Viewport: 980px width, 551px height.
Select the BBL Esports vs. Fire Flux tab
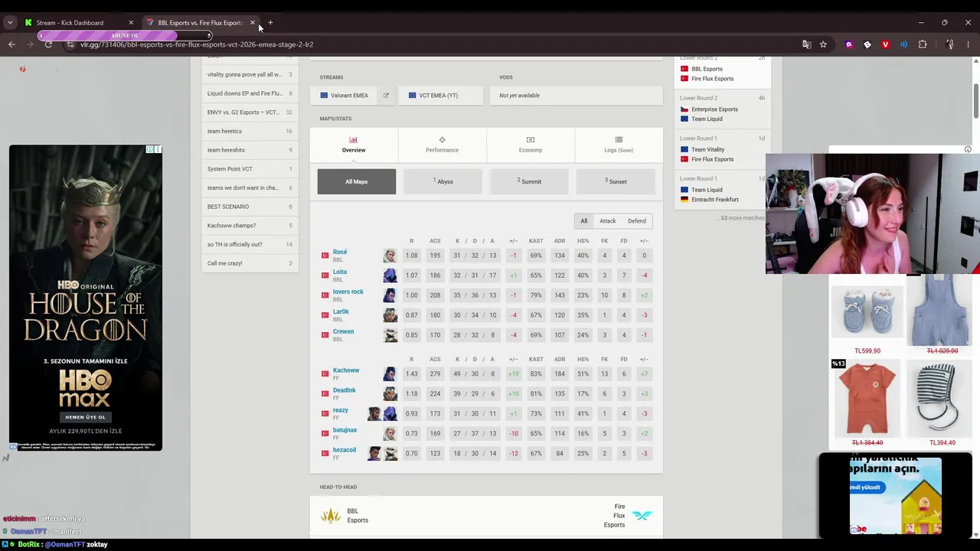200,23
